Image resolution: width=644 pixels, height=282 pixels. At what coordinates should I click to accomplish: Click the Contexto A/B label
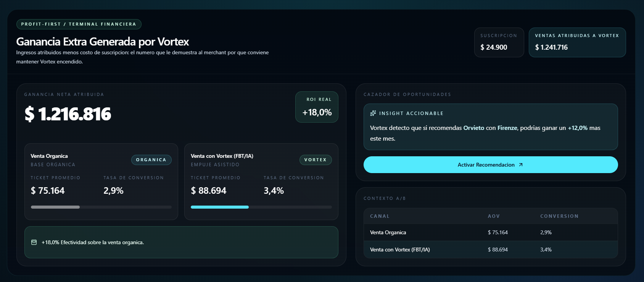tap(385, 198)
